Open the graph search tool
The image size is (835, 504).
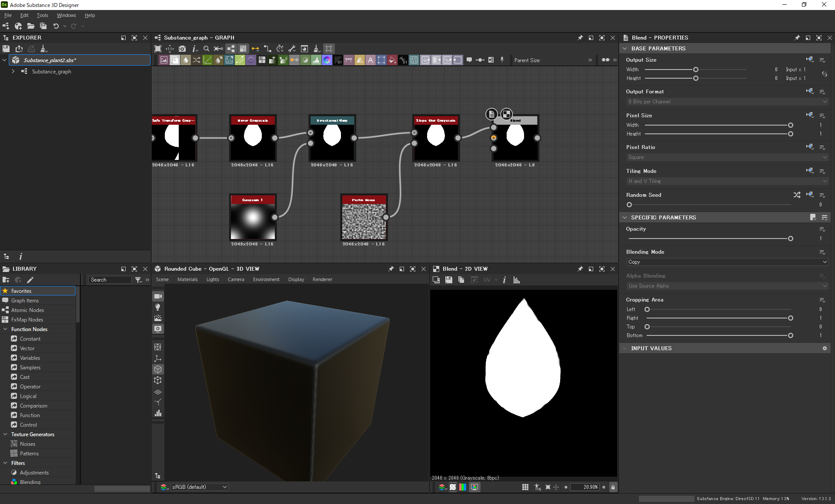[x=207, y=49]
